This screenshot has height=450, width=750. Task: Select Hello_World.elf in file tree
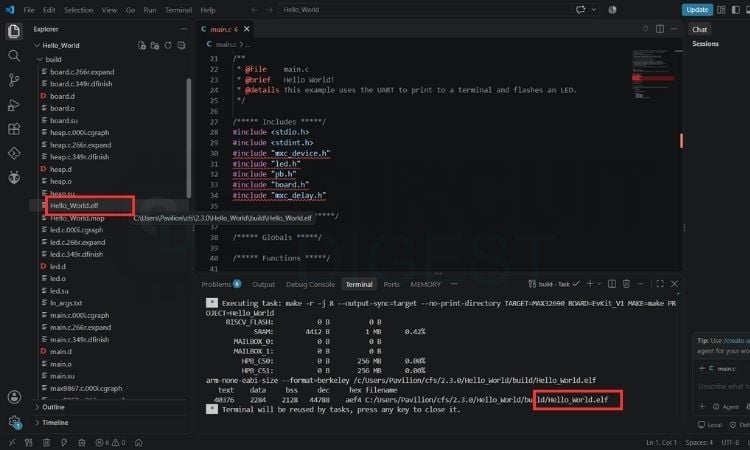(x=74, y=206)
